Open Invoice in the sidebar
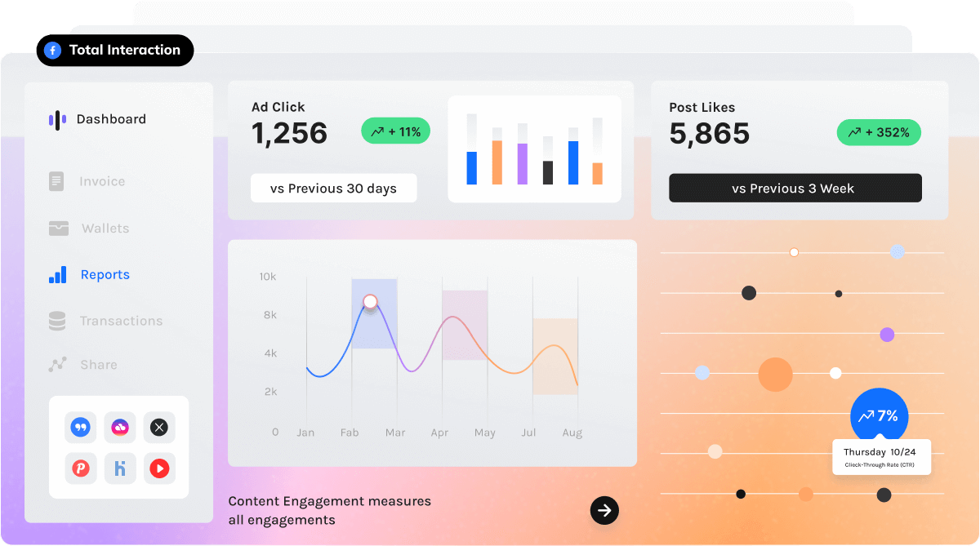This screenshot has width=980, height=546. tap(101, 181)
